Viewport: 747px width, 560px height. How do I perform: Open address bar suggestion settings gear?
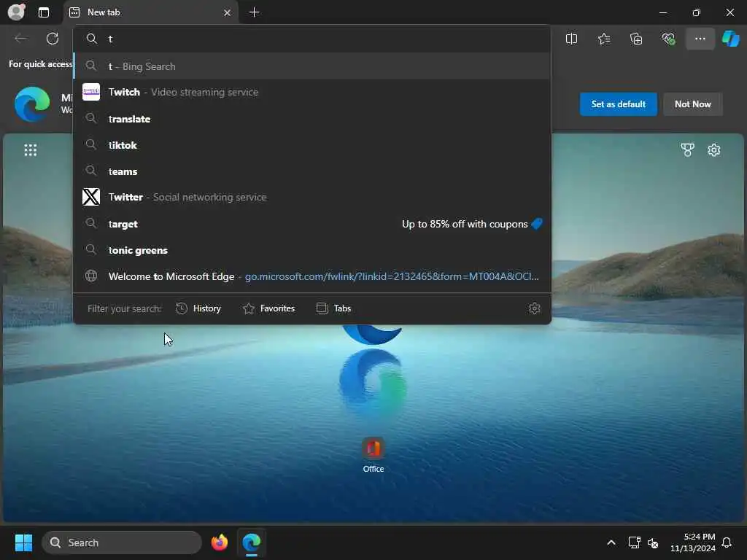point(534,308)
